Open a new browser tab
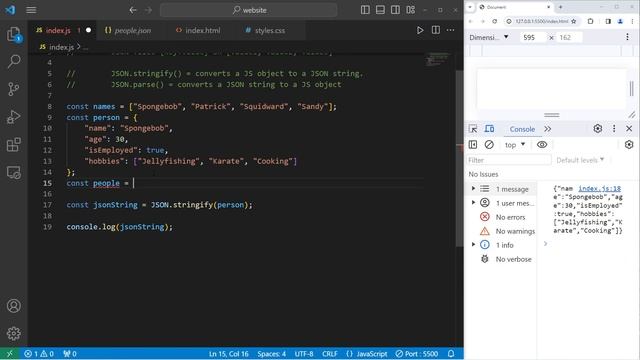The width and height of the screenshot is (640, 360). [561, 7]
